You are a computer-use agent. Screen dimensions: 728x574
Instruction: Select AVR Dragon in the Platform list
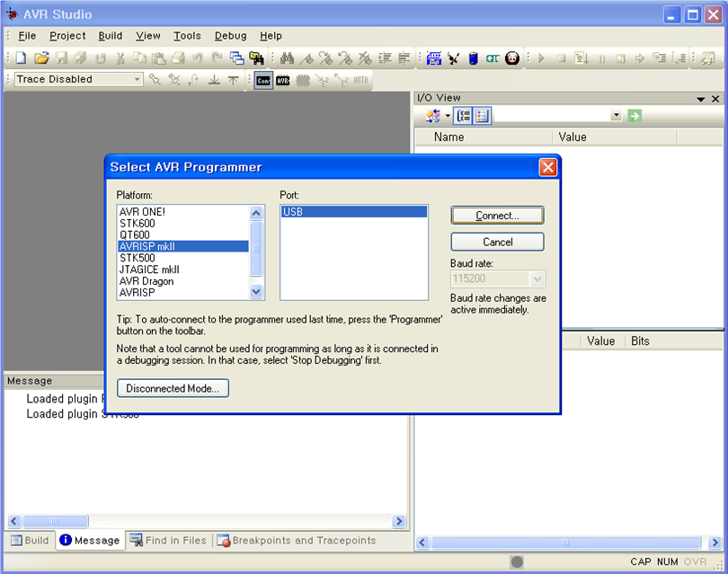(183, 281)
